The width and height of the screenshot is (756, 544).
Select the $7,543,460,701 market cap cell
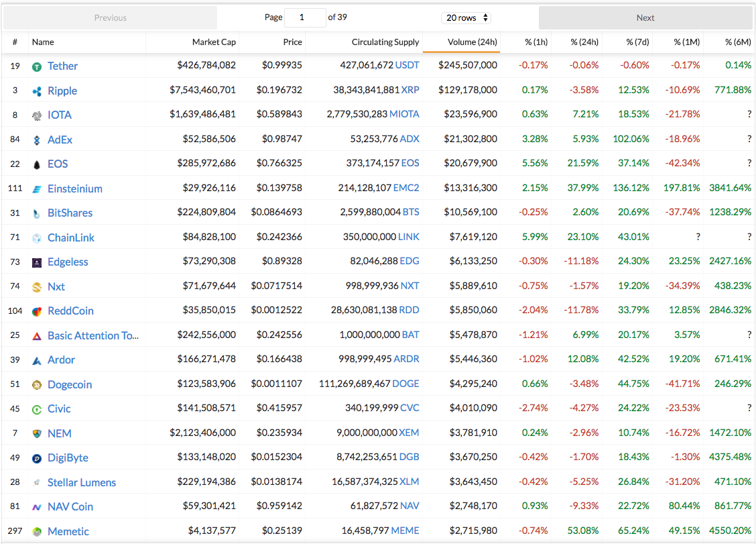point(202,90)
